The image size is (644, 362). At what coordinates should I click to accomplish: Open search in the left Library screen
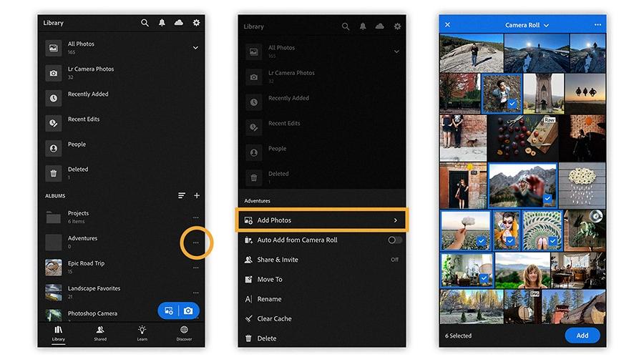tap(145, 23)
